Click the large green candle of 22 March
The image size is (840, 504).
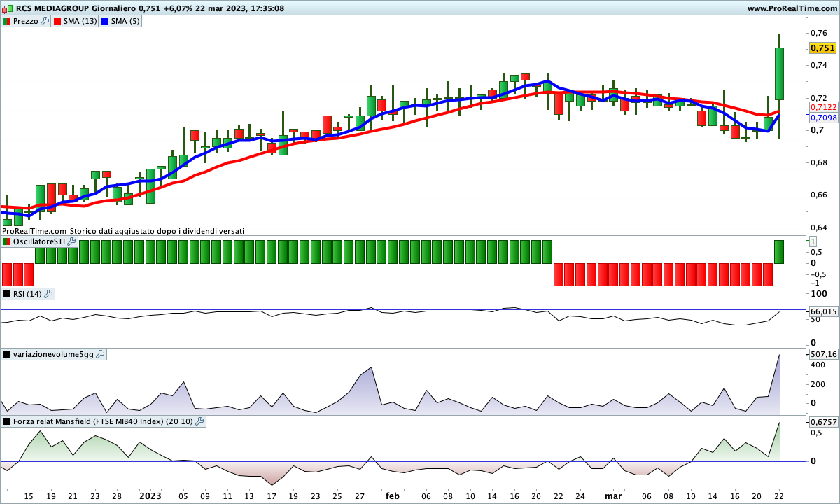click(779, 73)
